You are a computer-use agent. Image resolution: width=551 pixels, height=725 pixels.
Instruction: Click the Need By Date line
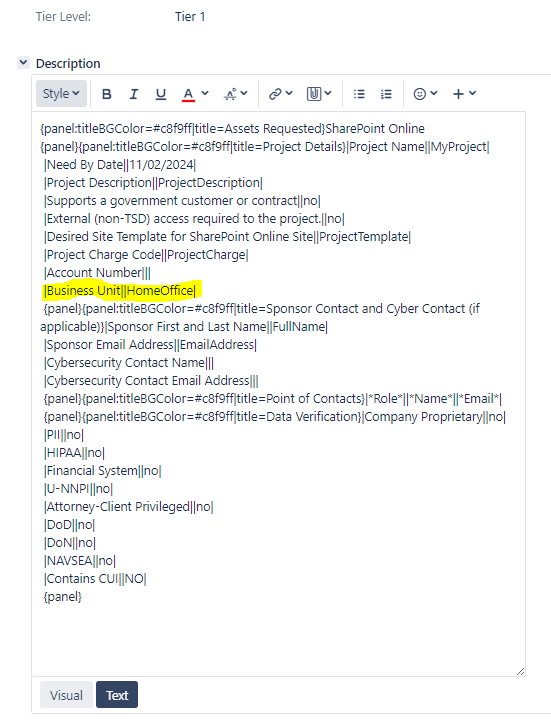pos(120,165)
